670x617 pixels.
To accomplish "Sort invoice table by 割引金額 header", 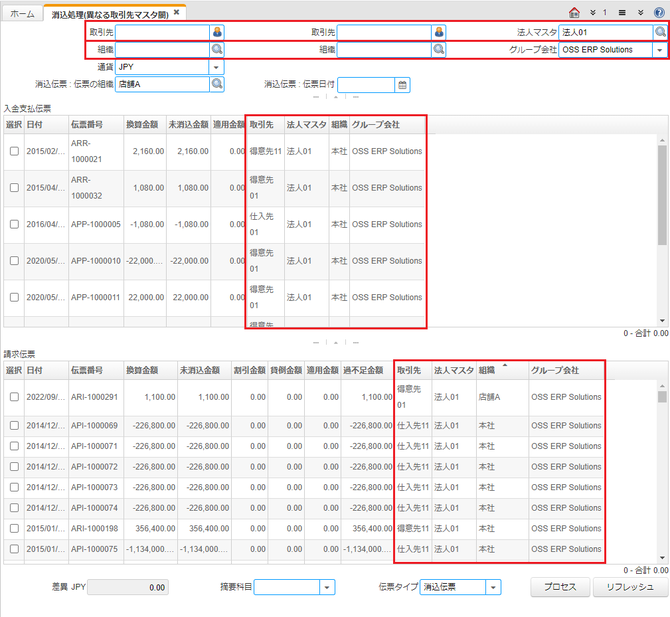I will click(x=250, y=370).
